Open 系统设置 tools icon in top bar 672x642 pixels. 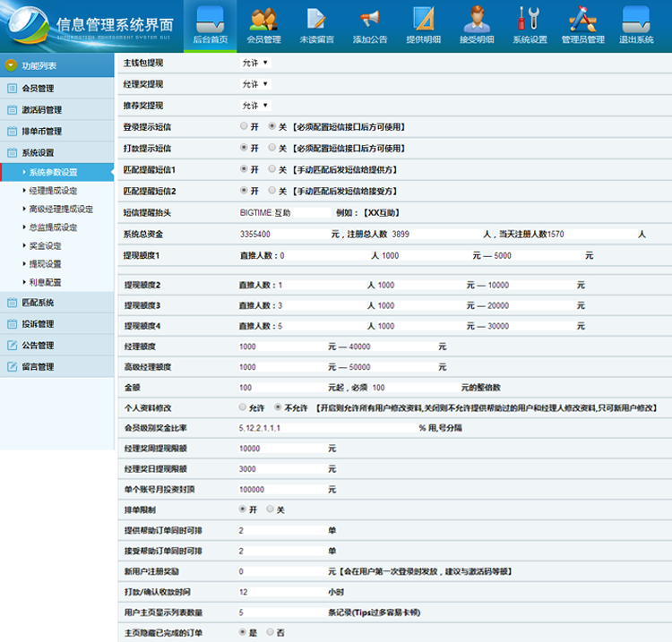click(530, 20)
